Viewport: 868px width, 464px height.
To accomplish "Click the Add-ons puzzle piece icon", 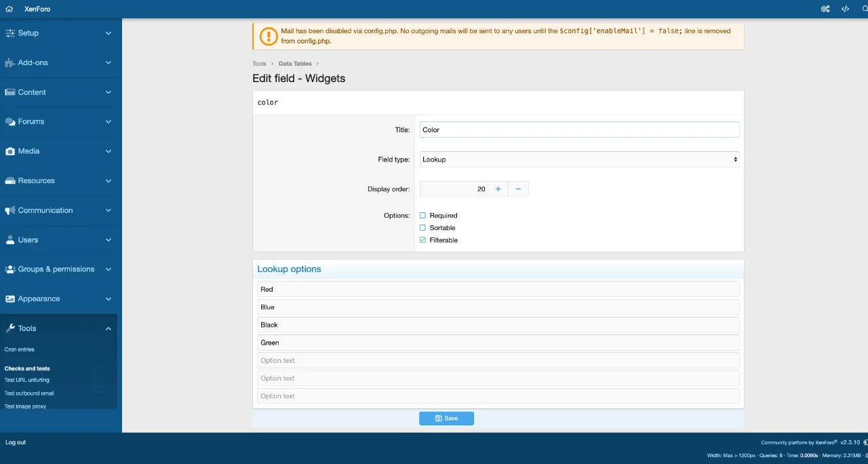I will coord(10,62).
